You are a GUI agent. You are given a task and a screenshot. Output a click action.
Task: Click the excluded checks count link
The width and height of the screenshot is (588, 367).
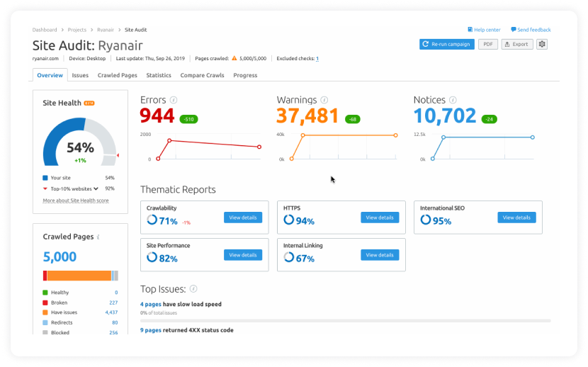(x=317, y=59)
